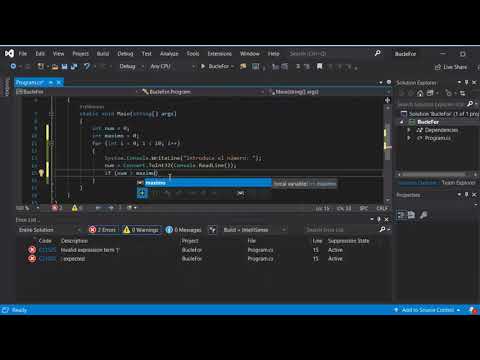Open the Extensions menu

coord(219,53)
